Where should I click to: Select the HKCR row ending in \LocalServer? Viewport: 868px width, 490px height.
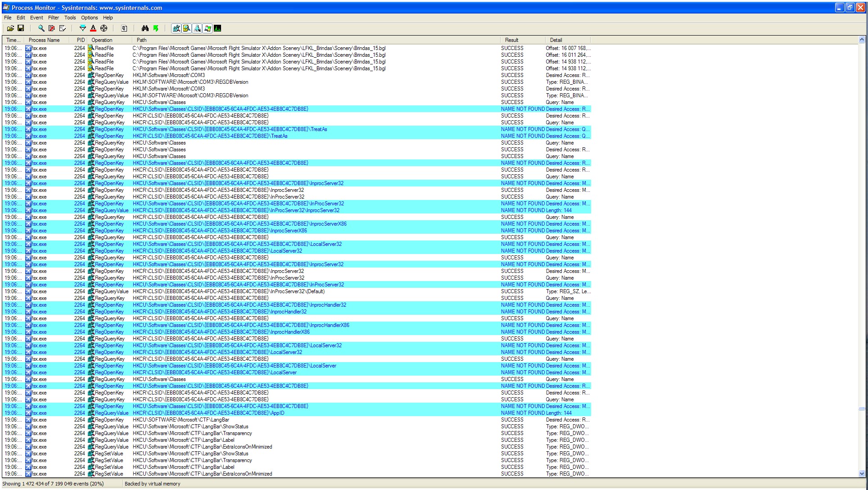297,372
